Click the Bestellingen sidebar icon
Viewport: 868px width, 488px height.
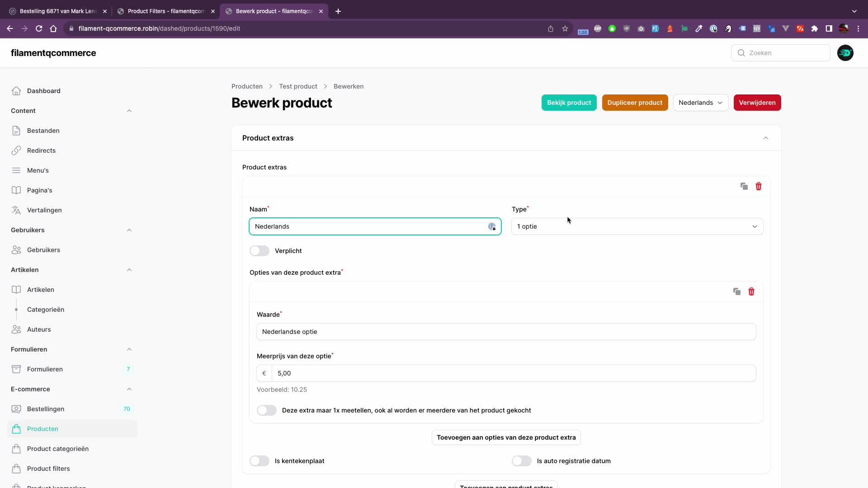point(16,409)
